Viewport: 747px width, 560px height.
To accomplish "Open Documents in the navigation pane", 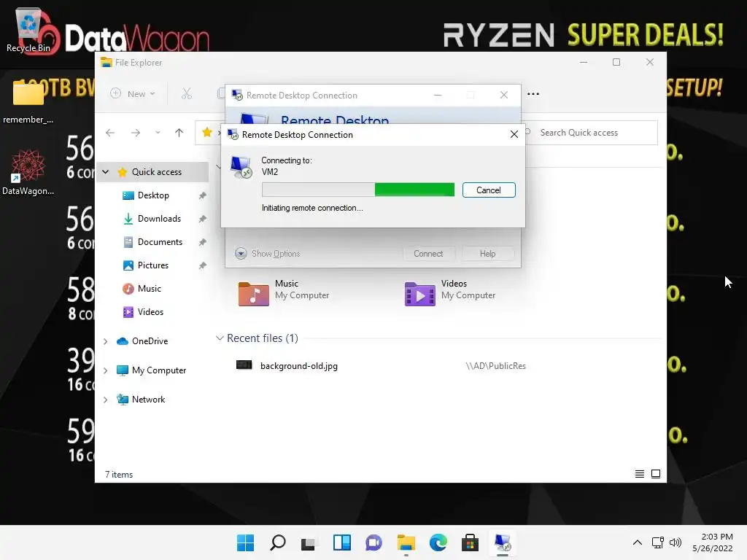I will 160,242.
